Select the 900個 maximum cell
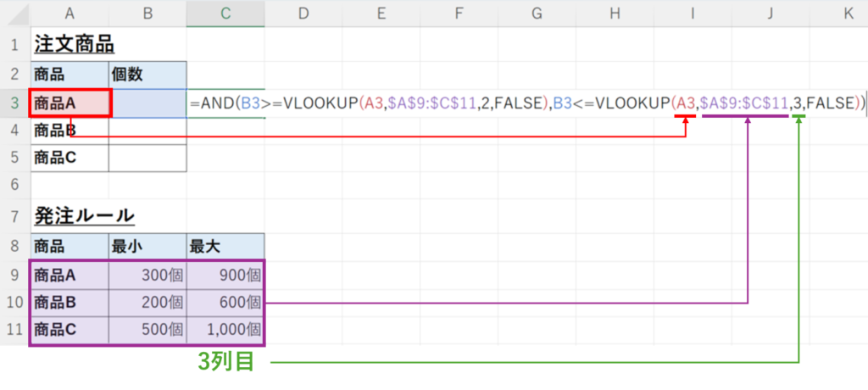 (x=225, y=274)
